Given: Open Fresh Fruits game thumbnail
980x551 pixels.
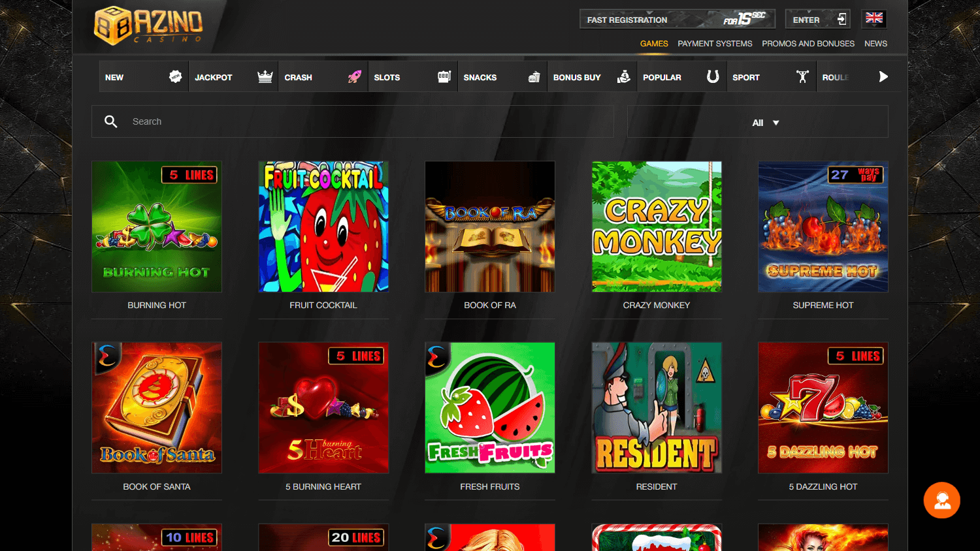Looking at the screenshot, I should [490, 407].
